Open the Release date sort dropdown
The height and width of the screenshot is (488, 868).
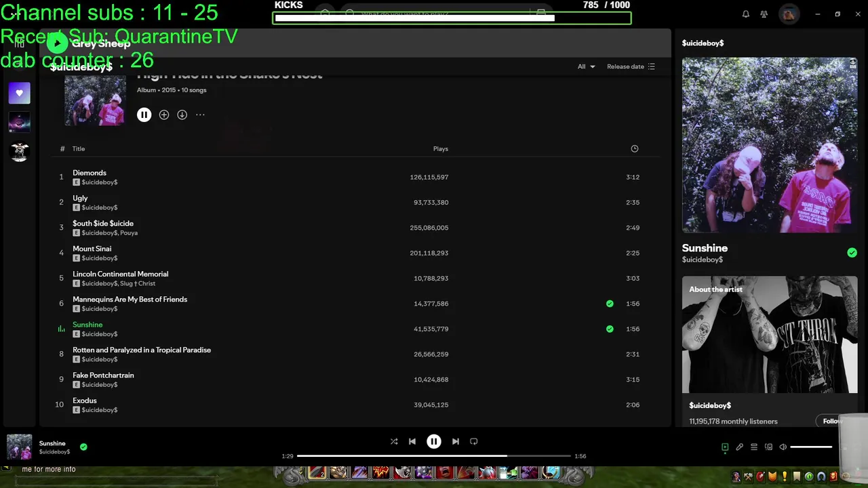tap(631, 66)
